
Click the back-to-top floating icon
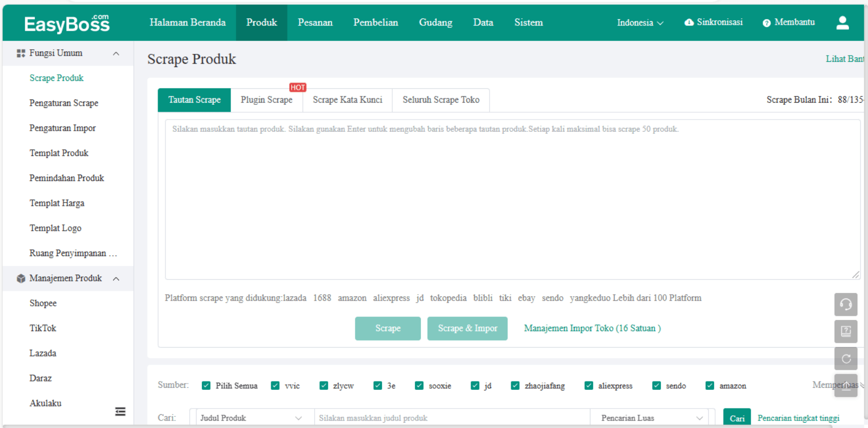pos(846,386)
